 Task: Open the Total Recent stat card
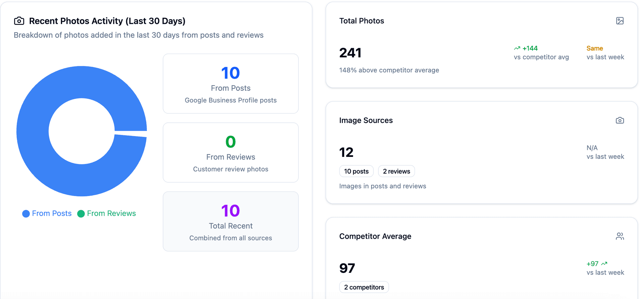[x=231, y=221]
